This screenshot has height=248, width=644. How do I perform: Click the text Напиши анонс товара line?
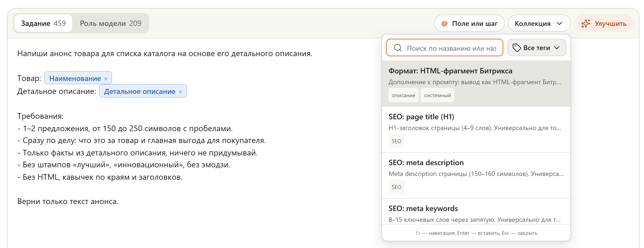tap(165, 53)
